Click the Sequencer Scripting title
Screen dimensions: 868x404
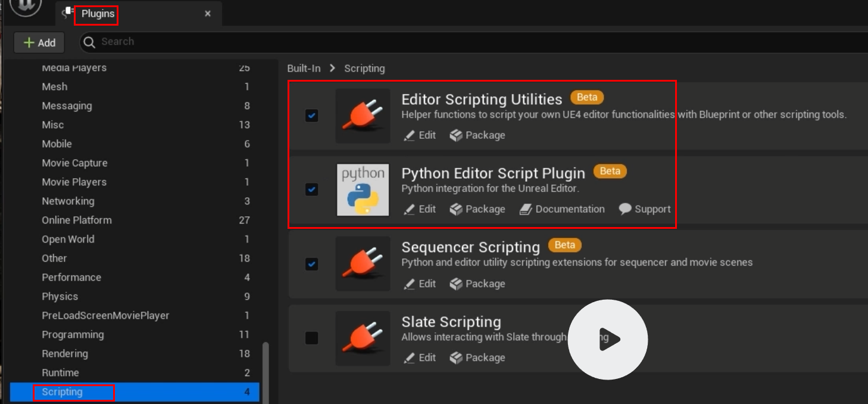pos(470,247)
